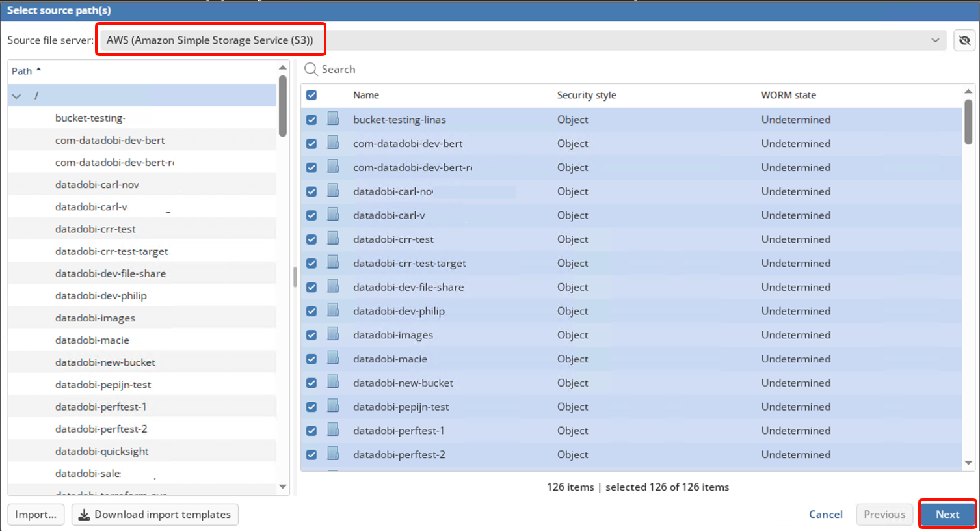Image resolution: width=980 pixels, height=531 pixels.
Task: Click the bucket icon for datadobi-perftest-2
Action: 333,454
